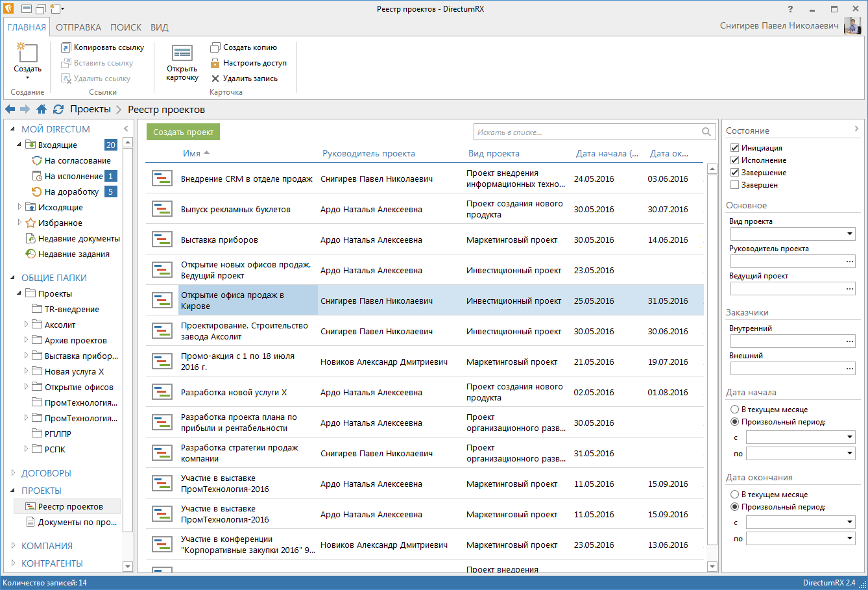Viewport: 868px width, 590px height.
Task: Click the user avatar photo
Action: [852, 26]
